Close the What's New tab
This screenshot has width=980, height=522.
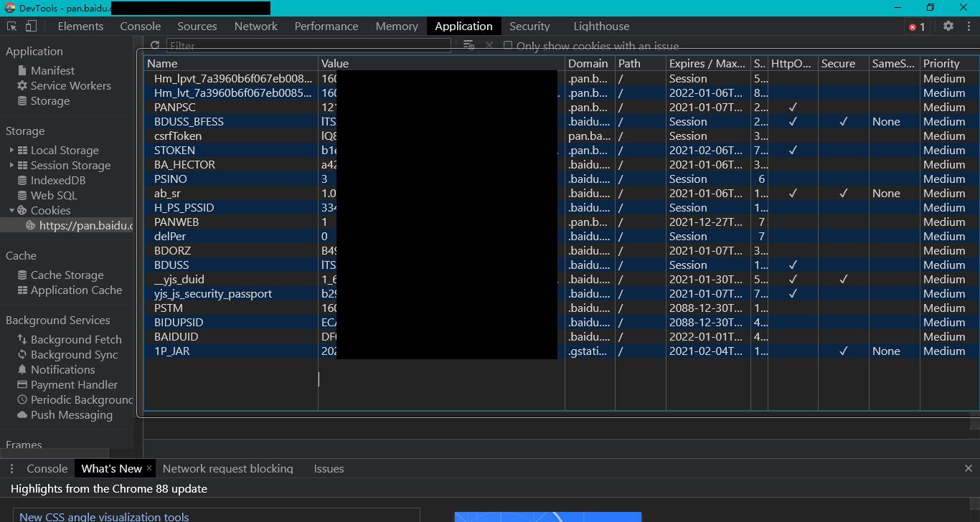coord(149,468)
